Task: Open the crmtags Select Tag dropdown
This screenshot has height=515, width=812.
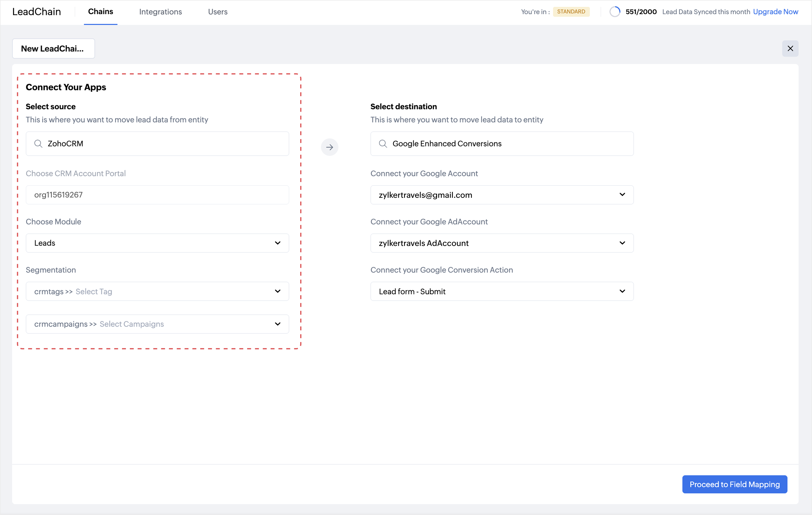Action: [x=277, y=291]
